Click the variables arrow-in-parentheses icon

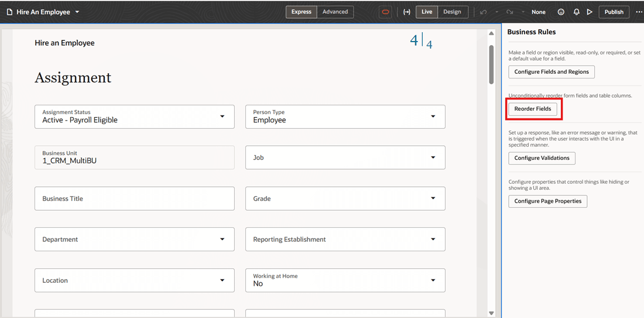(407, 12)
